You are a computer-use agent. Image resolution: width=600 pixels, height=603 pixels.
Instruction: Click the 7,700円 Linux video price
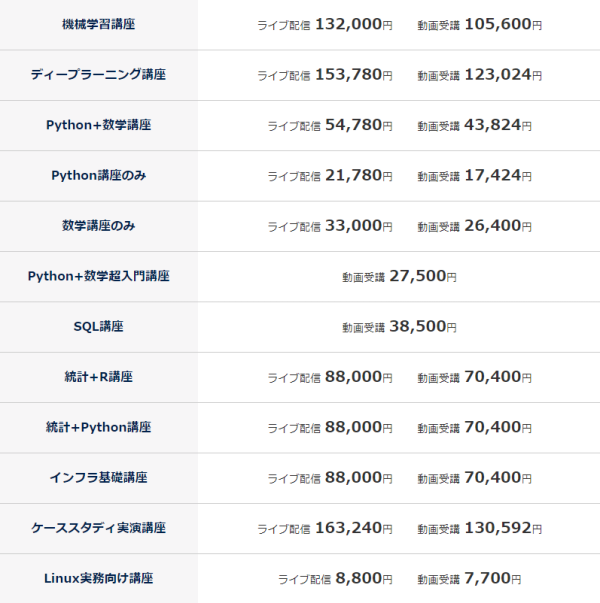click(x=493, y=578)
